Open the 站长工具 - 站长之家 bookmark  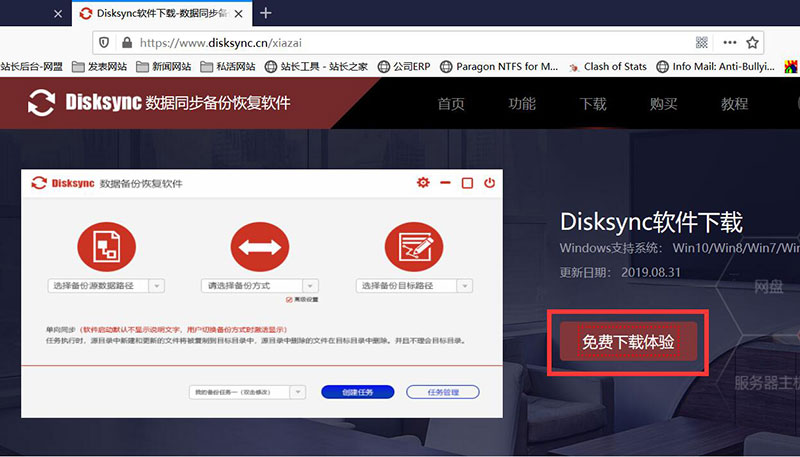[316, 67]
